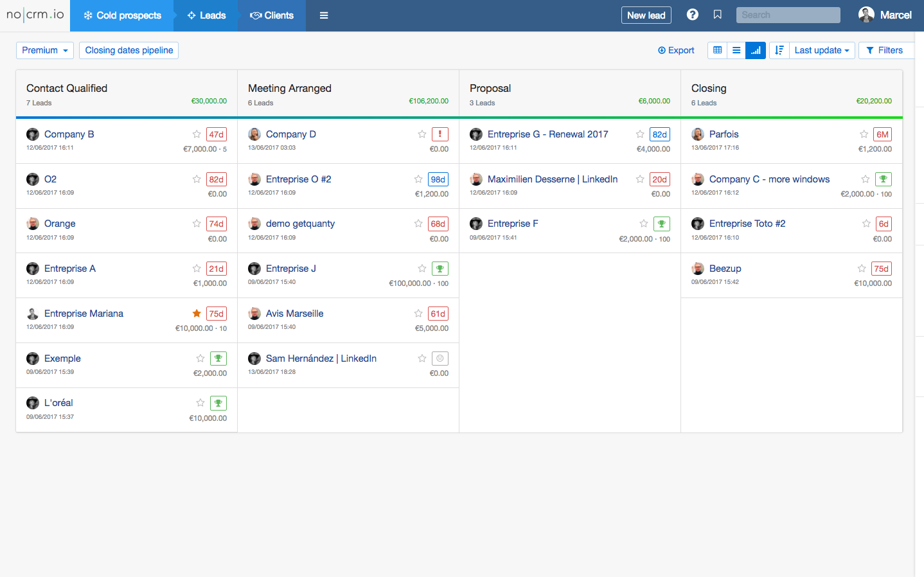Image resolution: width=924 pixels, height=577 pixels.
Task: Click L'oréal won trophy badge
Action: [x=218, y=403]
